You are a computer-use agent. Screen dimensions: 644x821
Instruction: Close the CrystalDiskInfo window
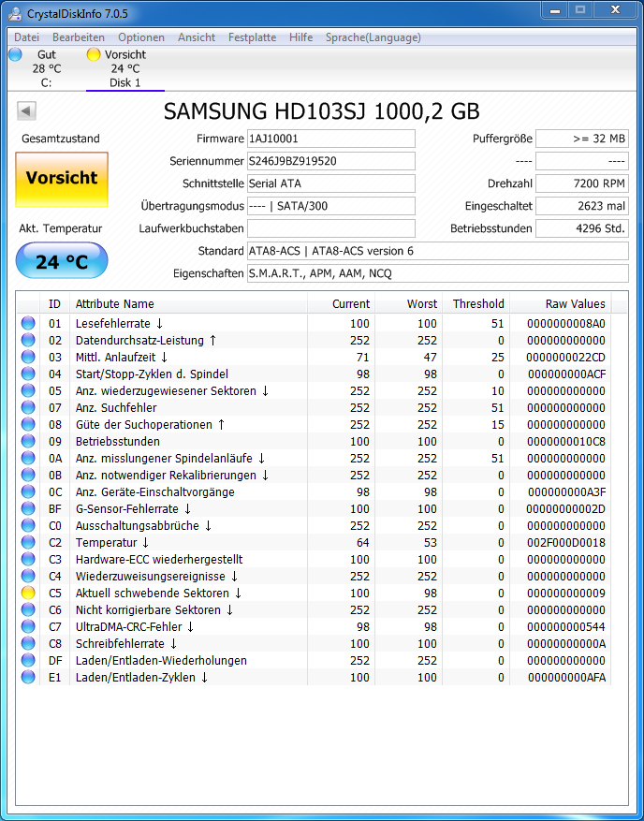[x=616, y=10]
